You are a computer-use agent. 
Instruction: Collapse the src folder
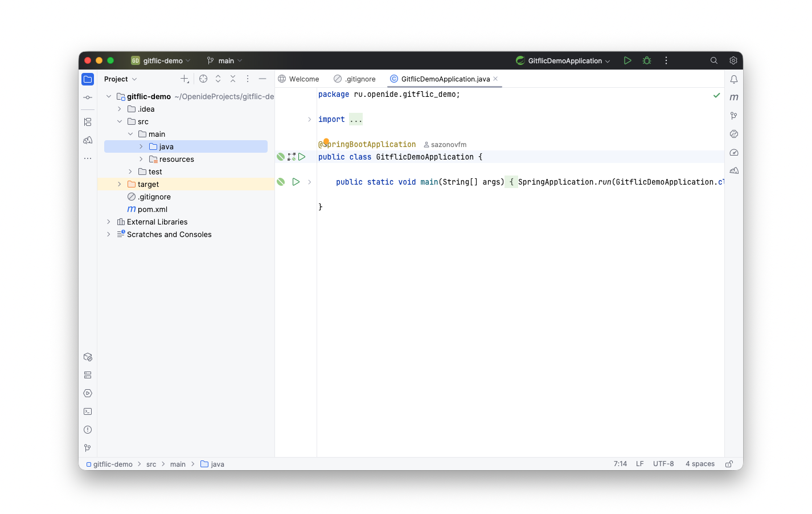[x=120, y=121]
